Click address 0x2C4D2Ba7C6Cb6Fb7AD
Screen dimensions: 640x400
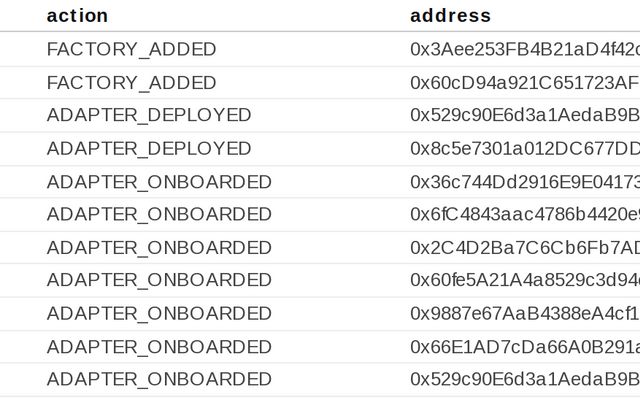525,248
